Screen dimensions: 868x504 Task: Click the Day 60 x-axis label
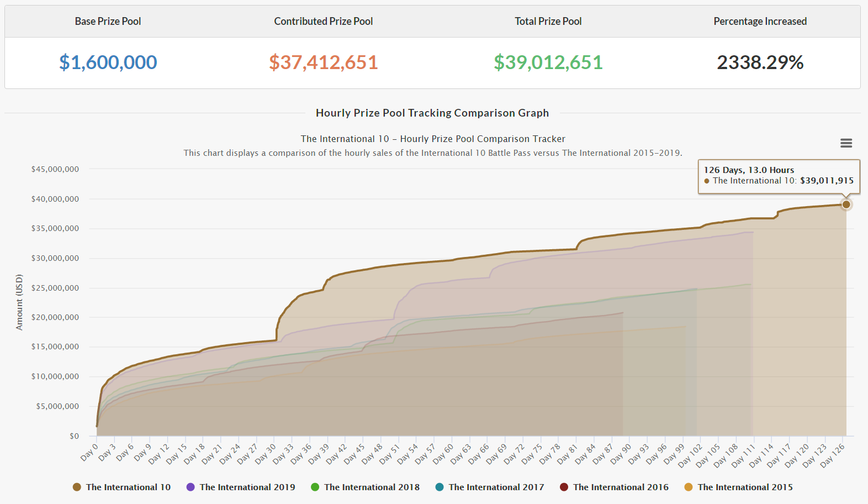tap(443, 454)
